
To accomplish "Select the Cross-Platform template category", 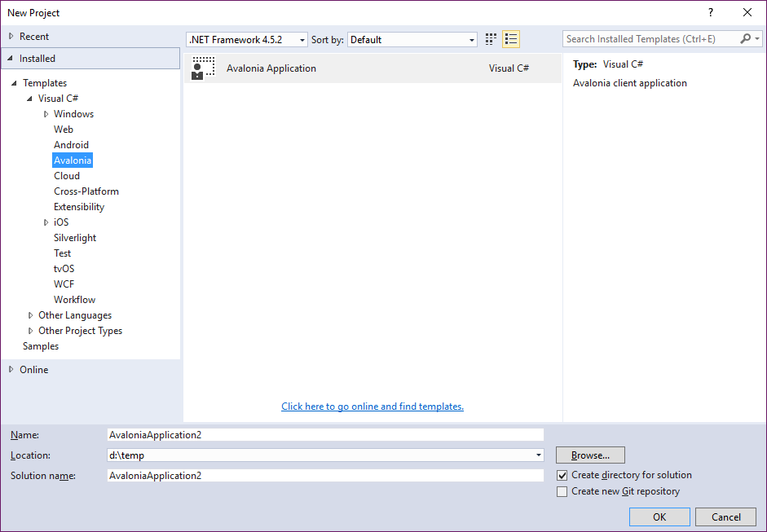I will [86, 191].
